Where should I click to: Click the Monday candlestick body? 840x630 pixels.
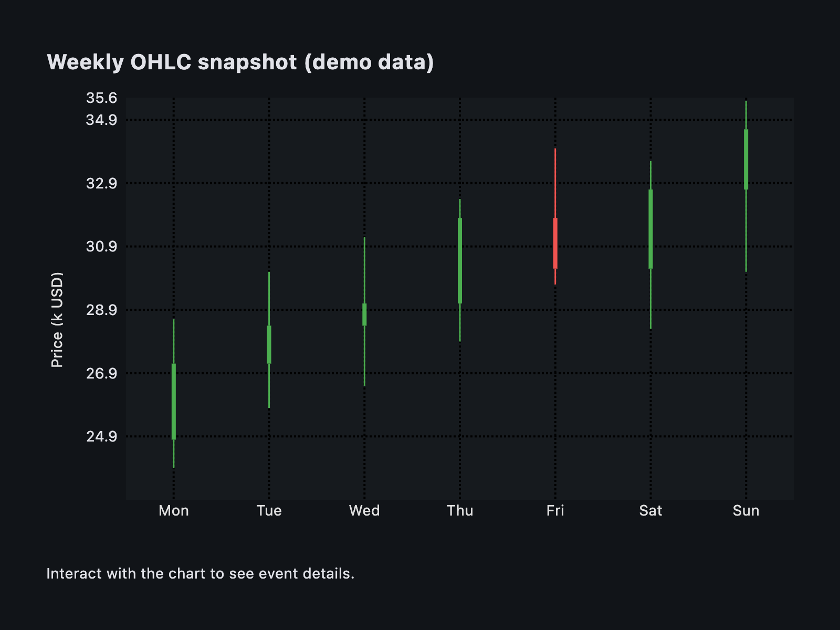pos(174,401)
